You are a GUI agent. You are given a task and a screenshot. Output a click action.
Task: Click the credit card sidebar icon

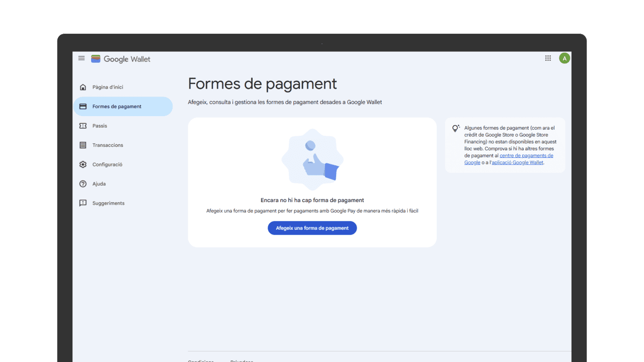click(x=83, y=107)
